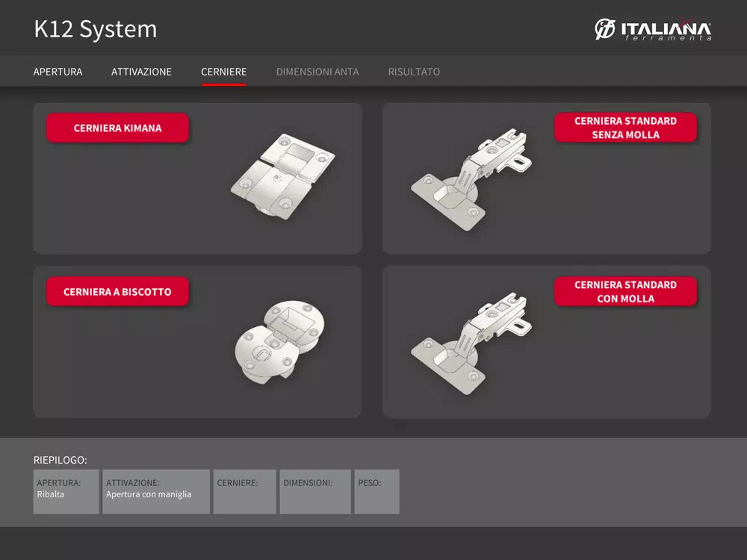The height and width of the screenshot is (560, 747).
Task: Click the APERTURA: Ribalta summary box
Action: 66,491
